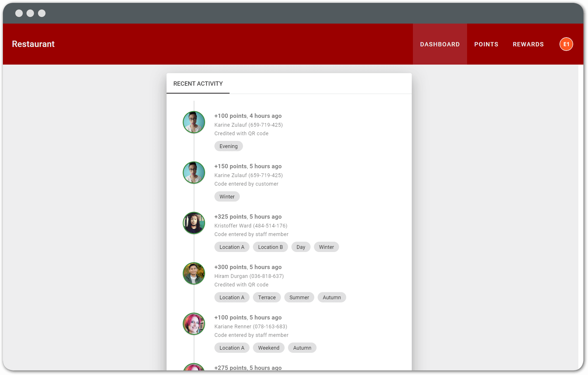Click the Summer tag chip
The height and width of the screenshot is (375, 588).
299,297
